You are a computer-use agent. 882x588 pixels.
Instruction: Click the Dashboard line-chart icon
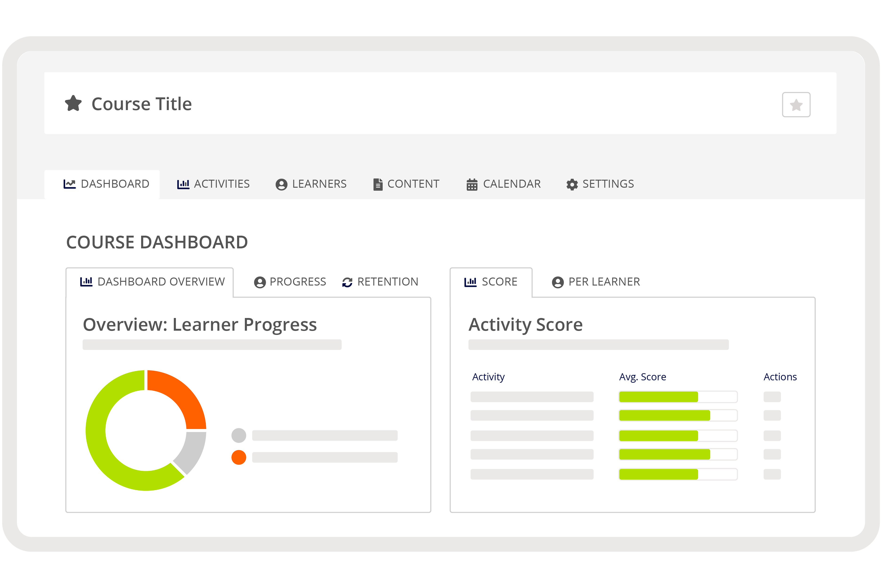click(x=69, y=184)
